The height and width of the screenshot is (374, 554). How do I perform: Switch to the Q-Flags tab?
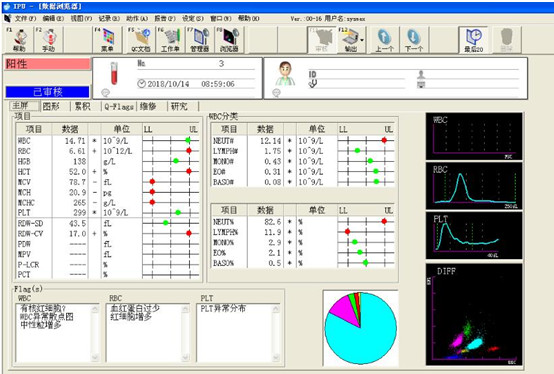tap(119, 106)
